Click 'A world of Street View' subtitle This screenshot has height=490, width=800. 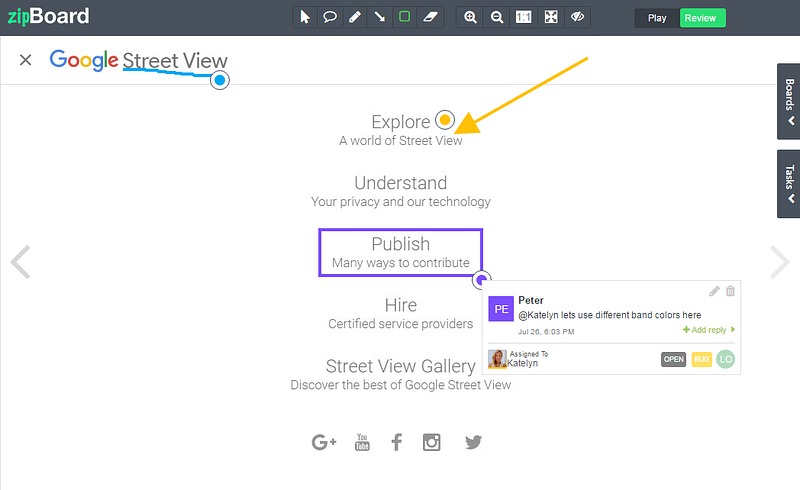click(401, 140)
